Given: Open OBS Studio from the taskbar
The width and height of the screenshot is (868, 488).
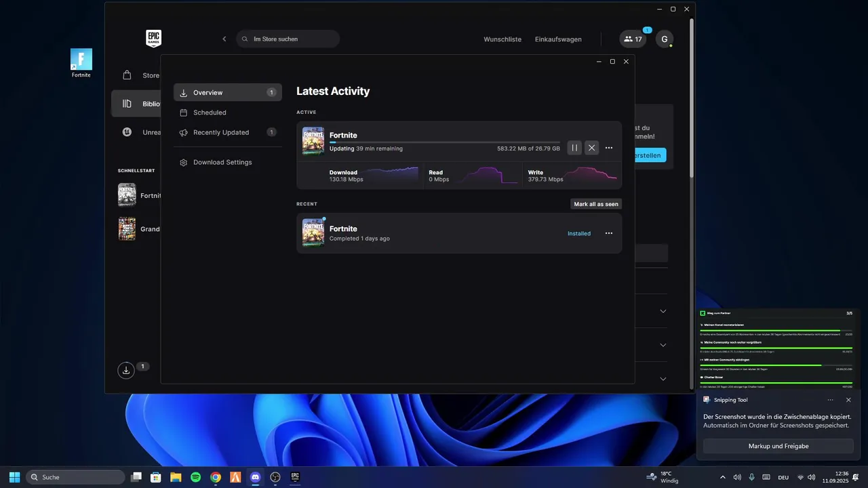Looking at the screenshot, I should pyautogui.click(x=275, y=477).
